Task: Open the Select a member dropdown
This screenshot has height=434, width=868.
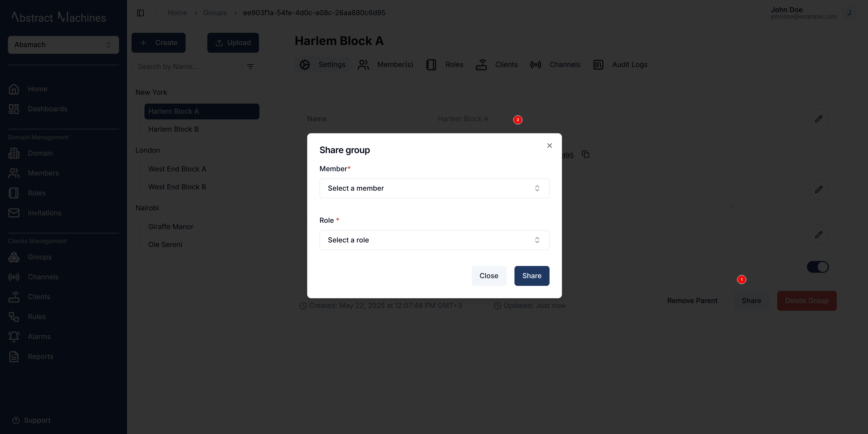Action: [x=434, y=188]
